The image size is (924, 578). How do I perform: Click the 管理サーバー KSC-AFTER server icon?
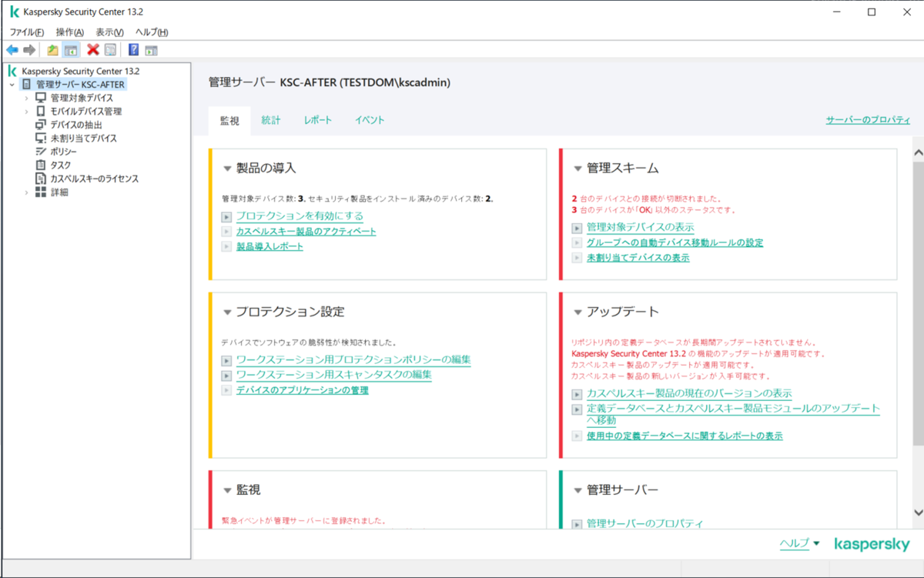click(x=27, y=84)
